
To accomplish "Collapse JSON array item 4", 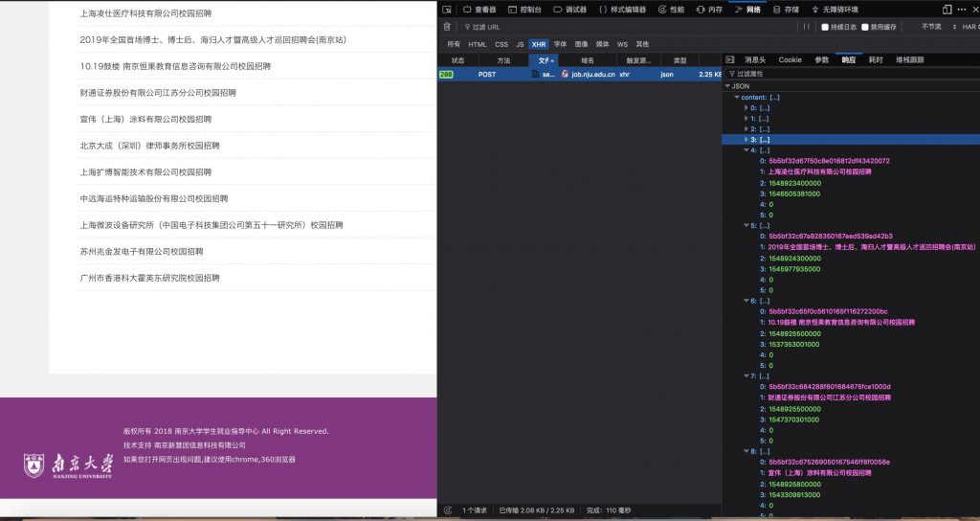I will (x=746, y=150).
